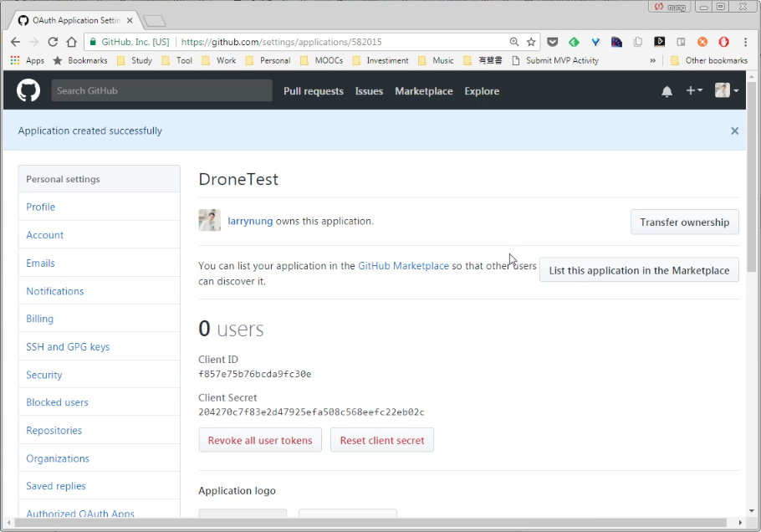Screen dimensions: 761x532
Task: Expand hidden bookmarks chevron
Action: click(653, 60)
